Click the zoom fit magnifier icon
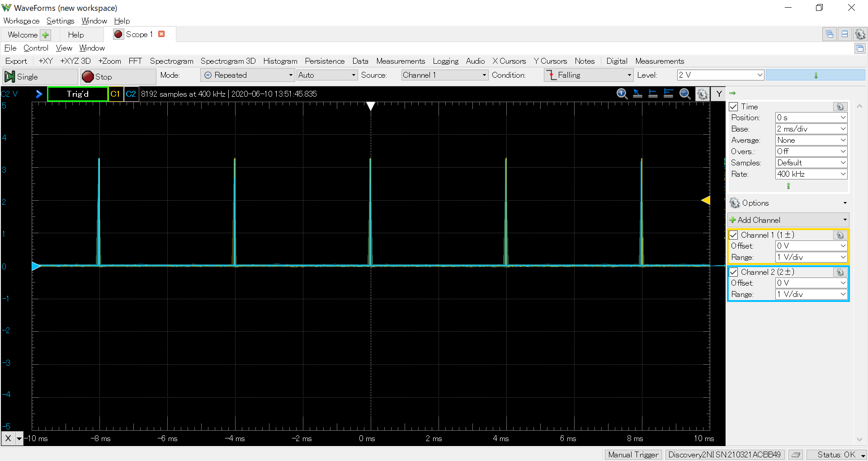 (685, 94)
